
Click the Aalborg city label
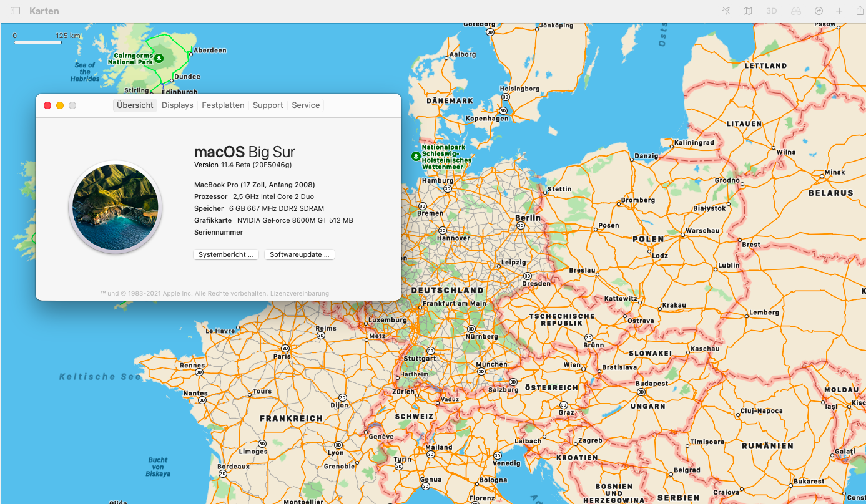[463, 54]
